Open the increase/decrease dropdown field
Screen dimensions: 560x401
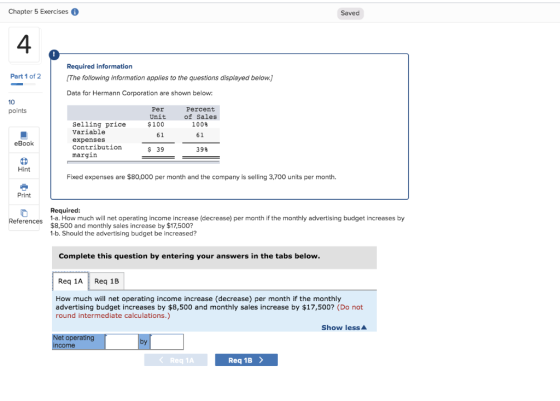coord(121,342)
